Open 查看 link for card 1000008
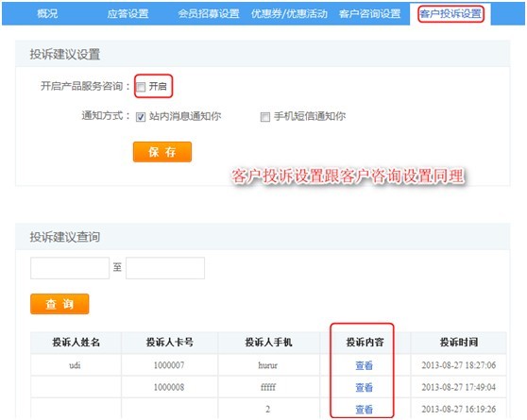Screen dimensions: 527x420 pos(365,387)
